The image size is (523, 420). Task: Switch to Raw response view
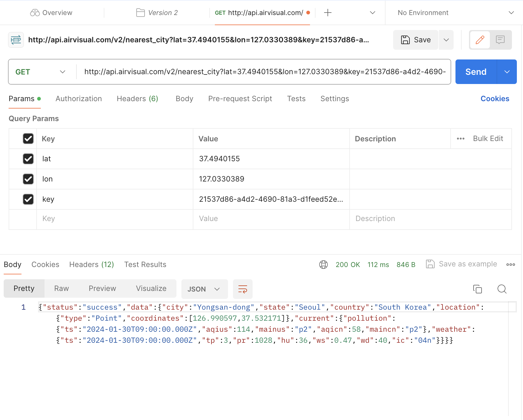tap(61, 288)
